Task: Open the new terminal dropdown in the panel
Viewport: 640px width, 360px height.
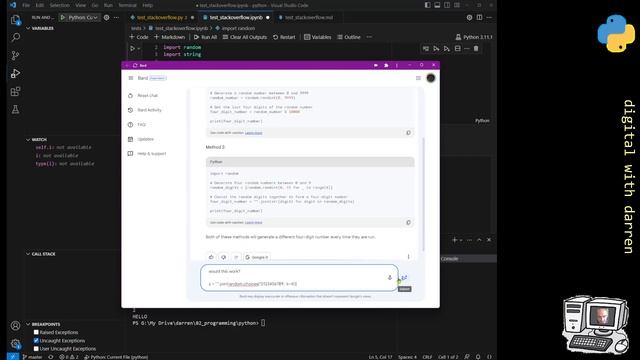Action: coord(461,240)
